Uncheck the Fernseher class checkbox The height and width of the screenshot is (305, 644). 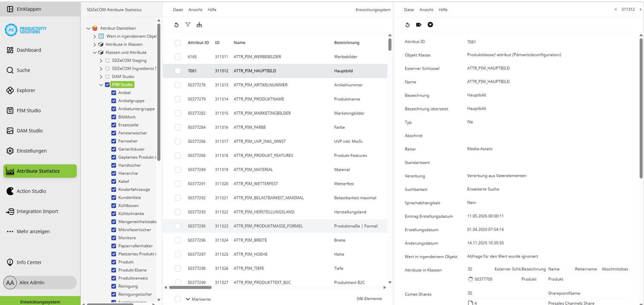(x=114, y=141)
